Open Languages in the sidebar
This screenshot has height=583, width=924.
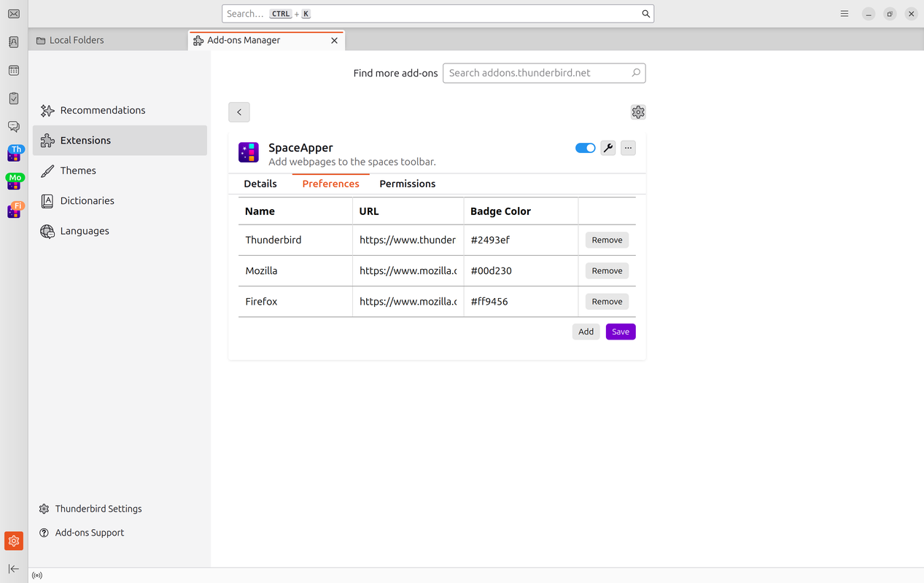coord(120,231)
